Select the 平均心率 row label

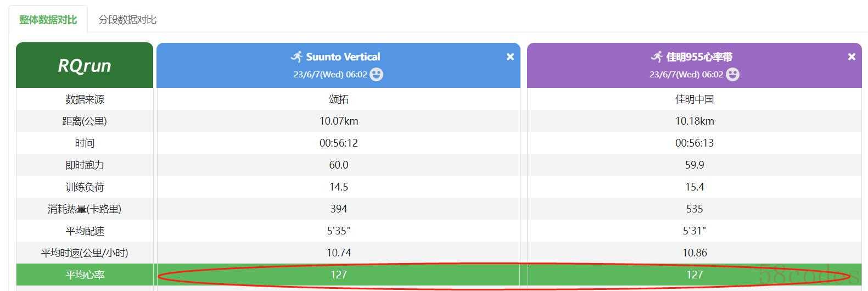pos(85,275)
